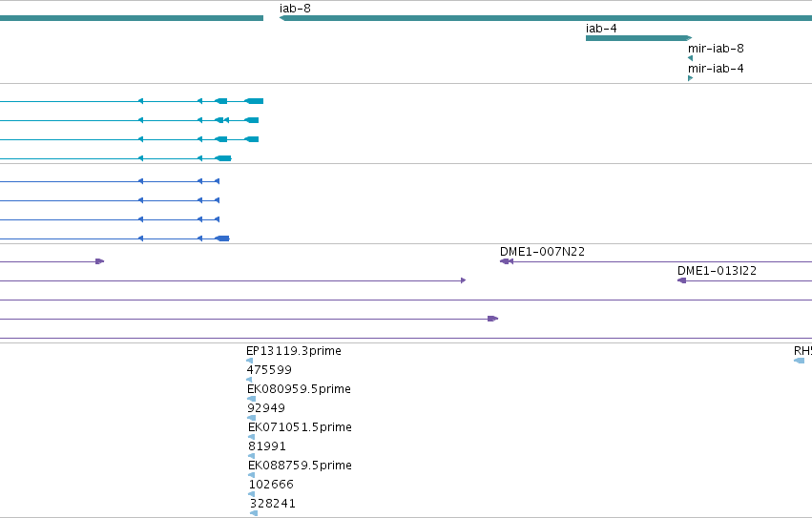Click the first cyan transcript's terminal exon
The width and height of the screenshot is (812, 518).
[254, 101]
